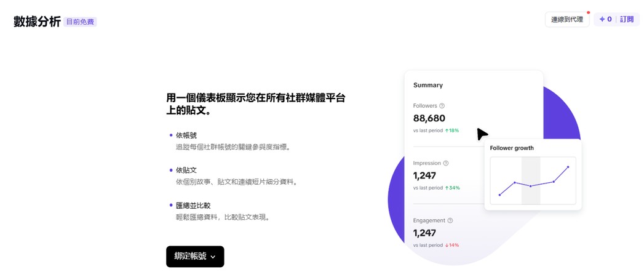
Task: Click the ↑34% impression change indicator
Action: (x=453, y=188)
